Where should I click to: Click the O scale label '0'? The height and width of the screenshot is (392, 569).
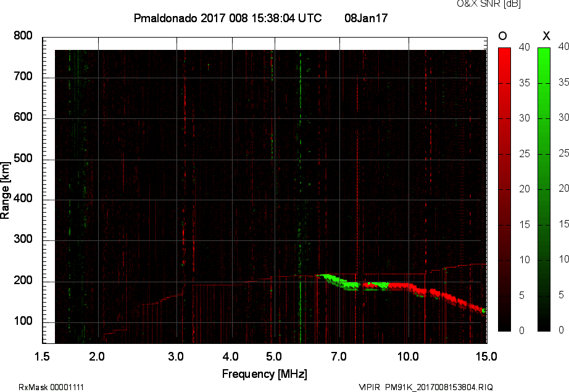pyautogui.click(x=522, y=330)
